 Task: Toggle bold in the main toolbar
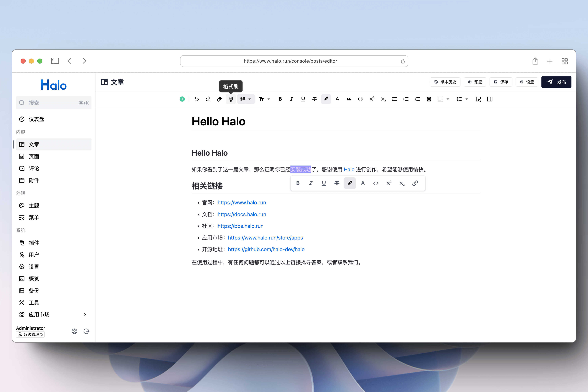pyautogui.click(x=280, y=99)
